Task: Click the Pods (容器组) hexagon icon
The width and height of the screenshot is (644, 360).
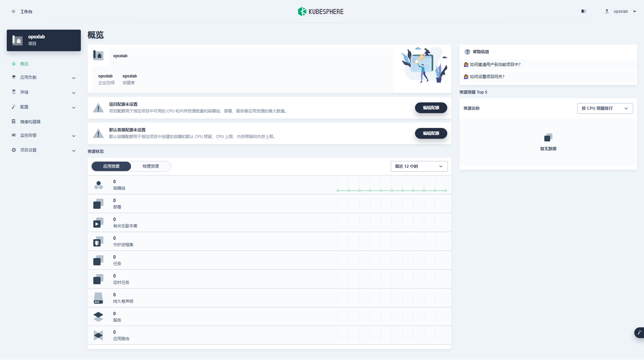Action: coord(98,185)
